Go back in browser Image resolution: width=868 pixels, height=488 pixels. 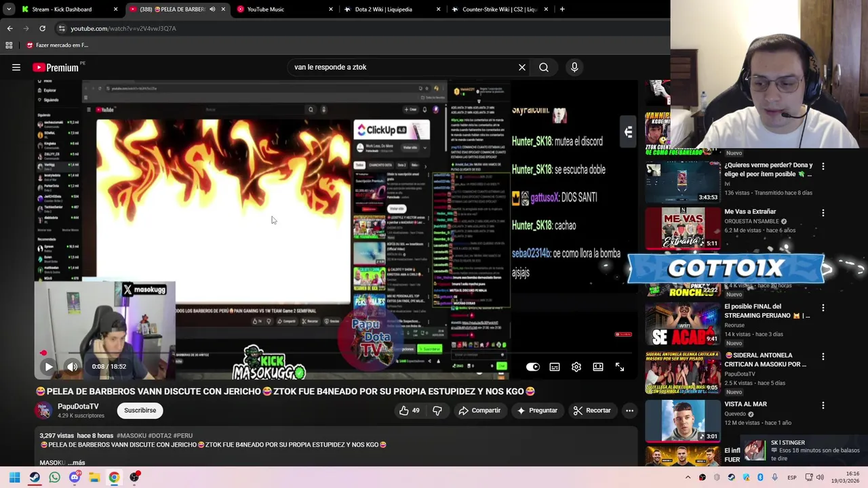point(9,28)
